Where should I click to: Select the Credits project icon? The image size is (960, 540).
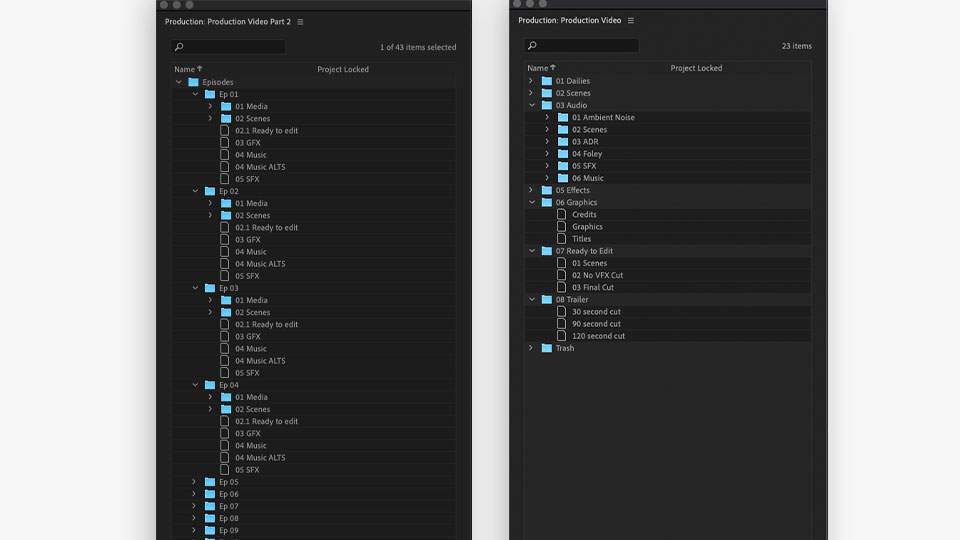click(561, 214)
